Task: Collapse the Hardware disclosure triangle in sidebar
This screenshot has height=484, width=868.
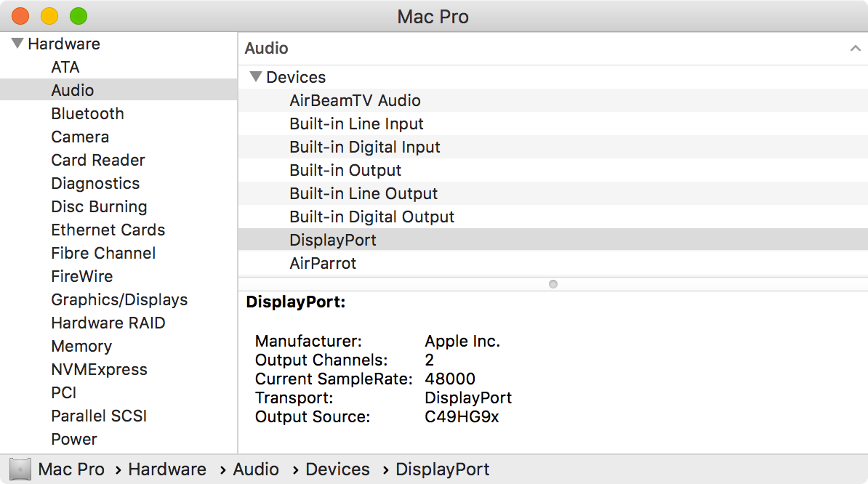Action: coord(17,43)
